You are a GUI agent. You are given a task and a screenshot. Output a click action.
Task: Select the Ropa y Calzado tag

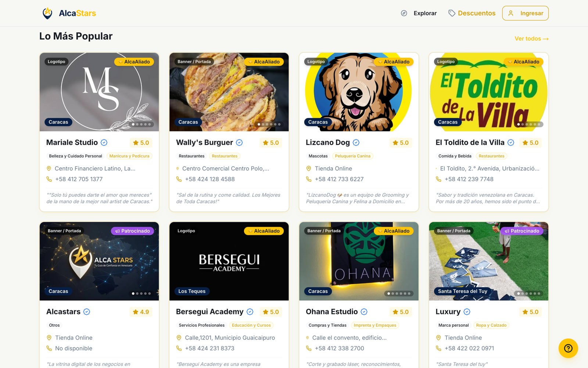[x=491, y=325]
